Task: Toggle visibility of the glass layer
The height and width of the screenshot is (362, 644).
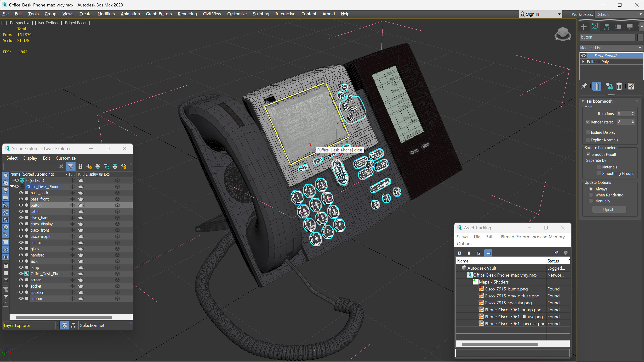Action: (x=21, y=248)
